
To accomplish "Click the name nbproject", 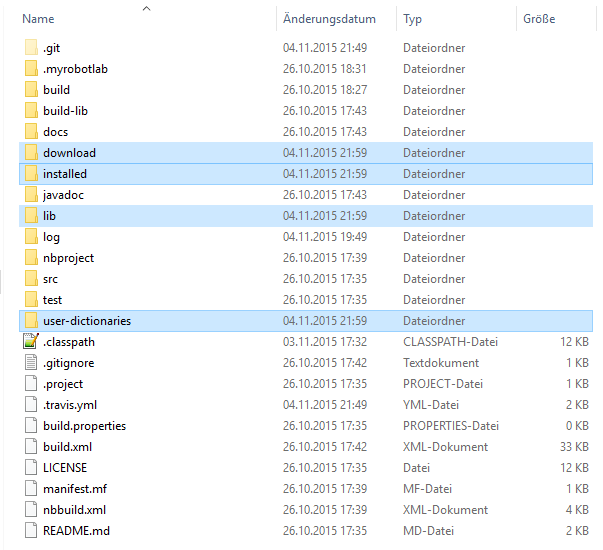I will (68, 258).
